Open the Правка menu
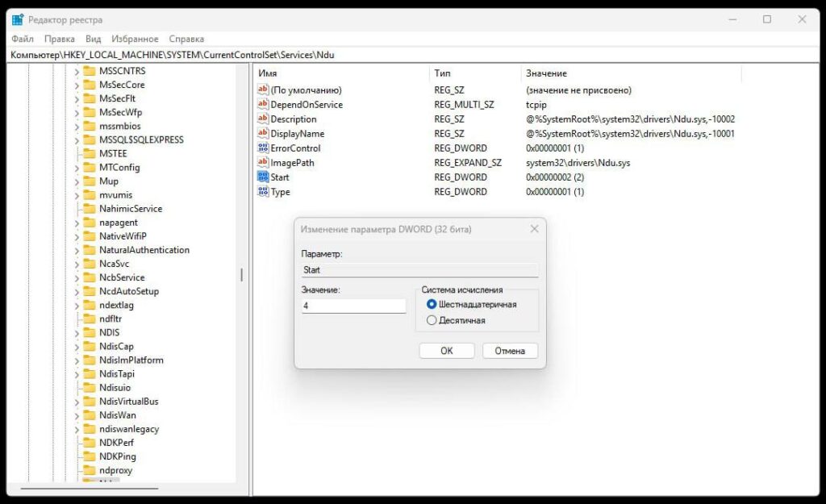The height and width of the screenshot is (504, 826). tap(59, 39)
